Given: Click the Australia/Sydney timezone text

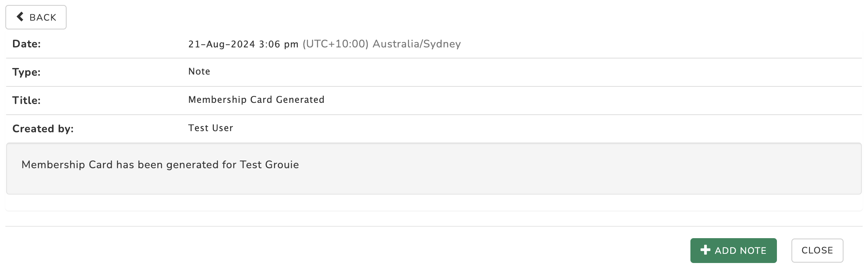Looking at the screenshot, I should pos(416,44).
